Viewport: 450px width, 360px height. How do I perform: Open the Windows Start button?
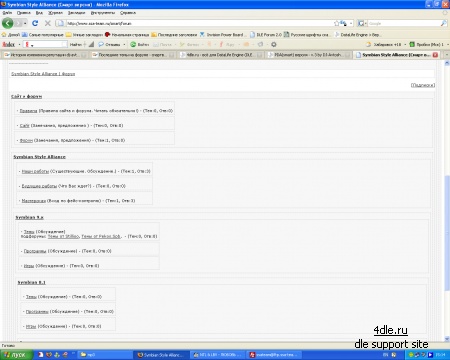16,355
